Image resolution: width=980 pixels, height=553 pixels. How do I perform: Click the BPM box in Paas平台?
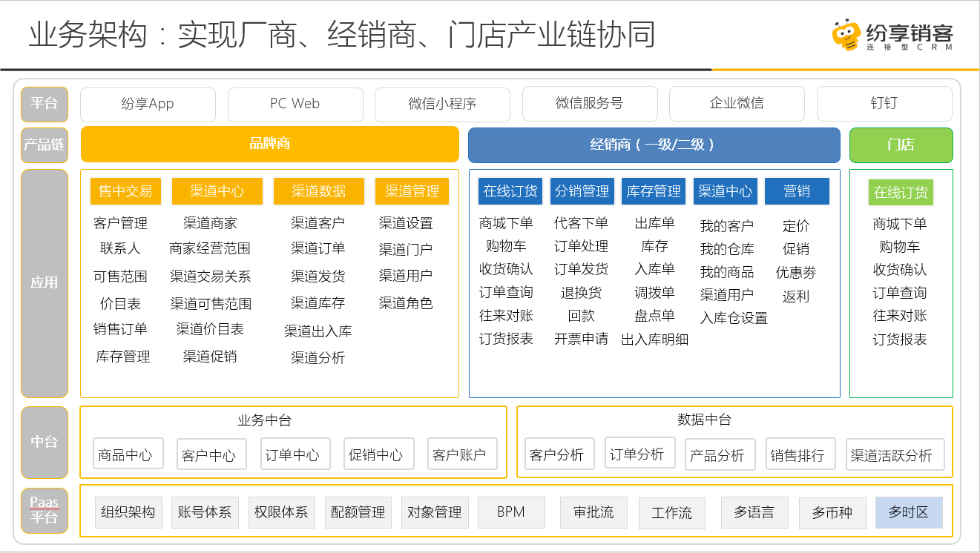[511, 512]
